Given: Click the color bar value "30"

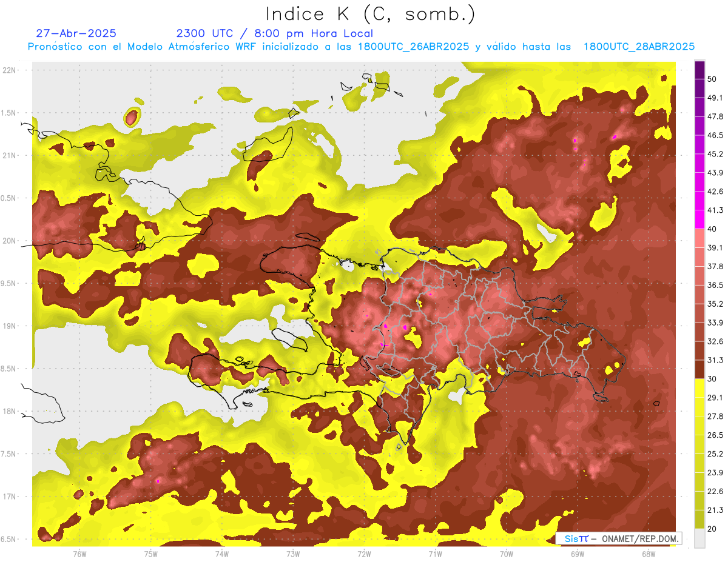Looking at the screenshot, I should coord(712,379).
